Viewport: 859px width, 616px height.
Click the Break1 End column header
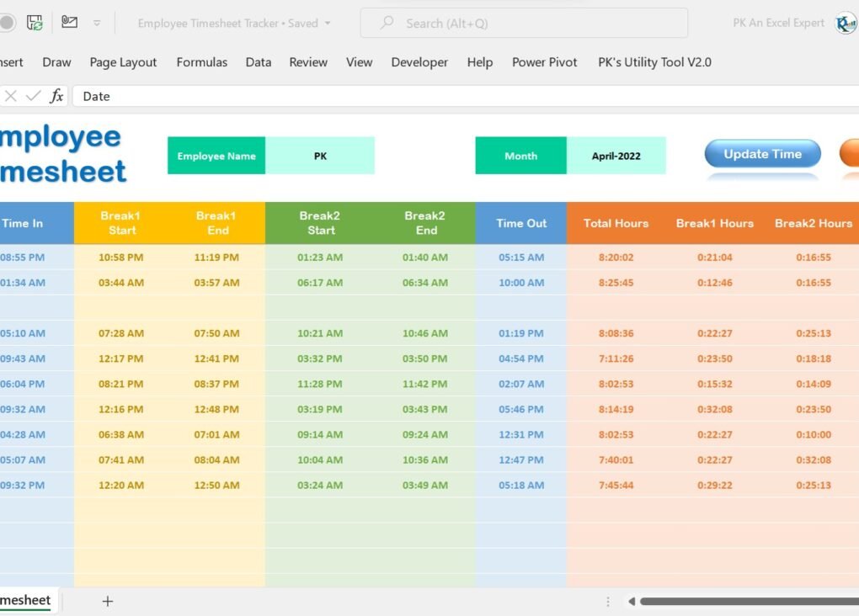point(217,223)
